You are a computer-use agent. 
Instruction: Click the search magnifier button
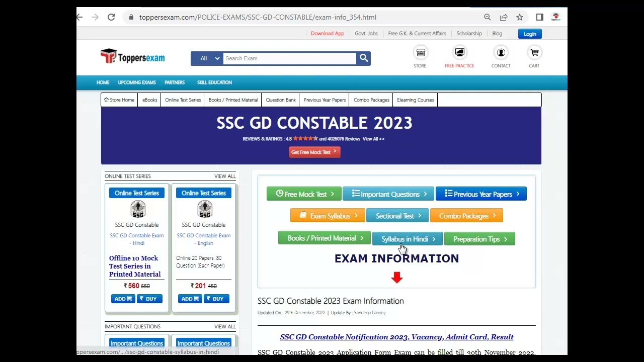364,58
